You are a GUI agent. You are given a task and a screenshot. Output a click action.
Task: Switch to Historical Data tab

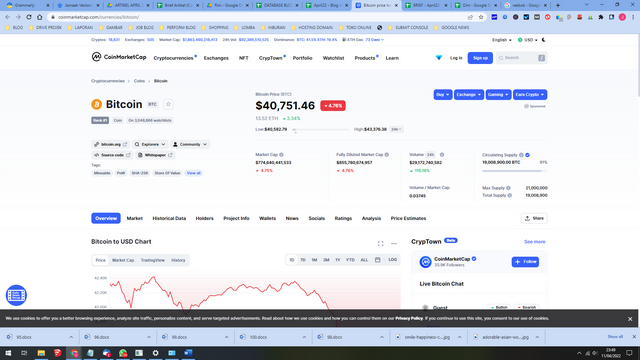pyautogui.click(x=169, y=218)
